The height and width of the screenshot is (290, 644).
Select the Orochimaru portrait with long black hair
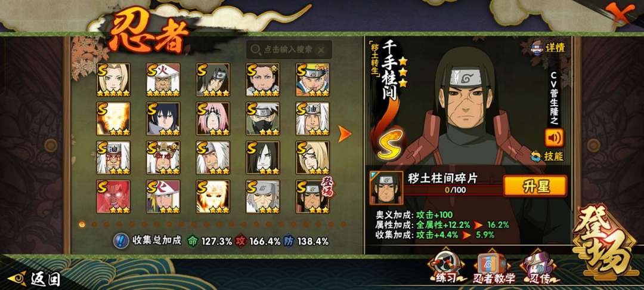(x=263, y=158)
